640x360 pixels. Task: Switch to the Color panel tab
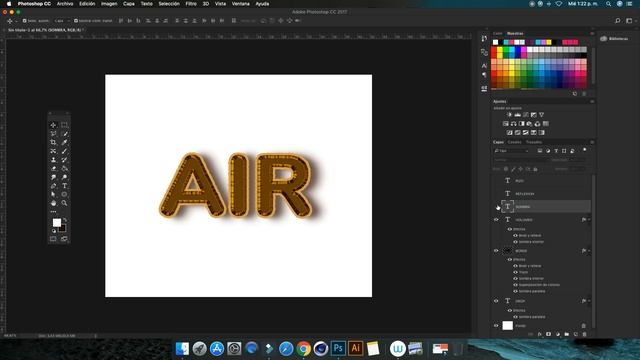pos(498,33)
